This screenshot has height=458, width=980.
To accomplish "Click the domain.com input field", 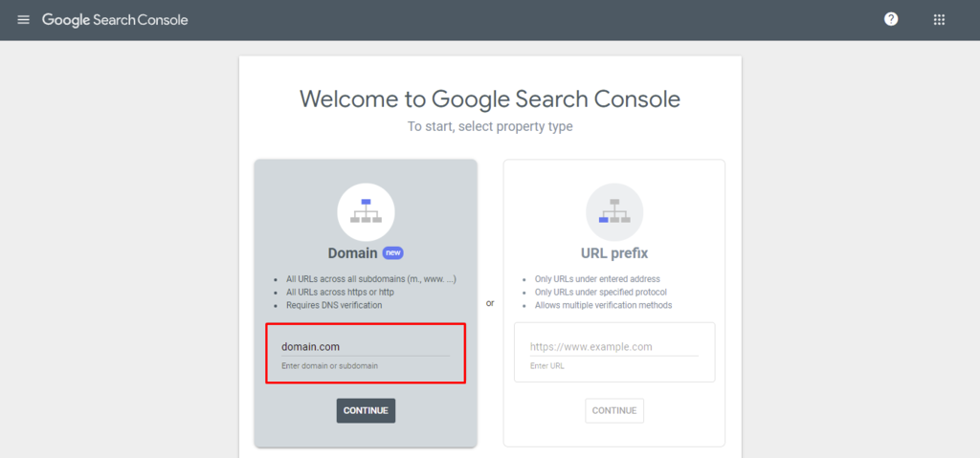I will [366, 347].
